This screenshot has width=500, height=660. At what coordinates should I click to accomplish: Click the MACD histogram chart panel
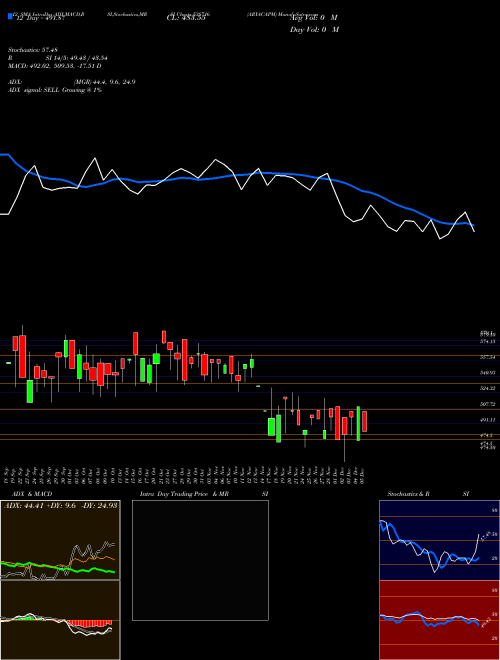point(60,620)
